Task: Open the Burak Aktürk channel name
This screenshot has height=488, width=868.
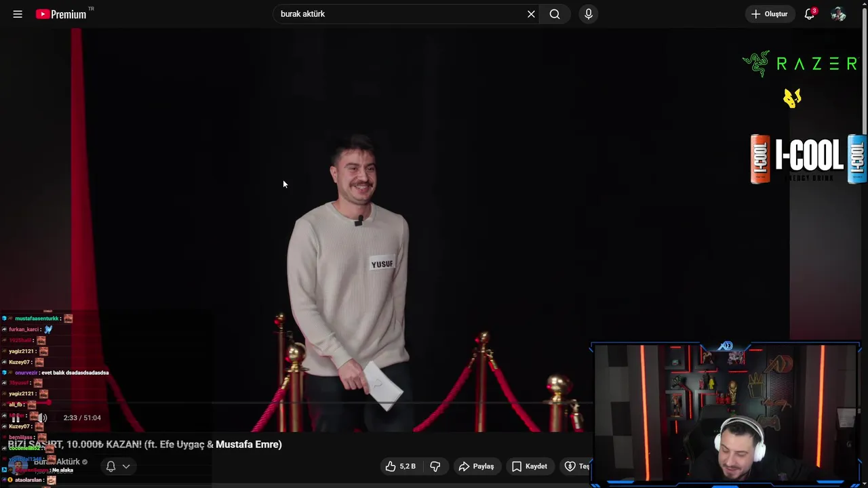Action: coord(57,462)
